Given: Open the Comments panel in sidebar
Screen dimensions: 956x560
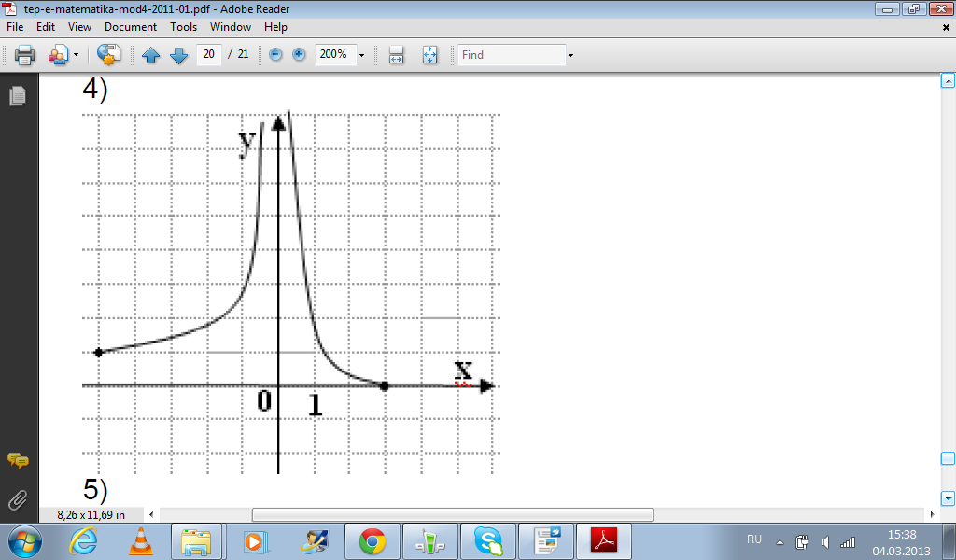Looking at the screenshot, I should click(x=17, y=460).
